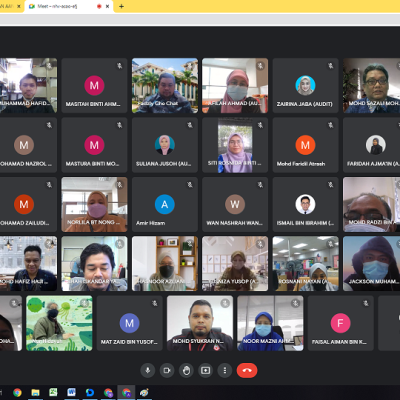Select the Rosnani video tile
The width and height of the screenshot is (400, 400).
(x=305, y=264)
